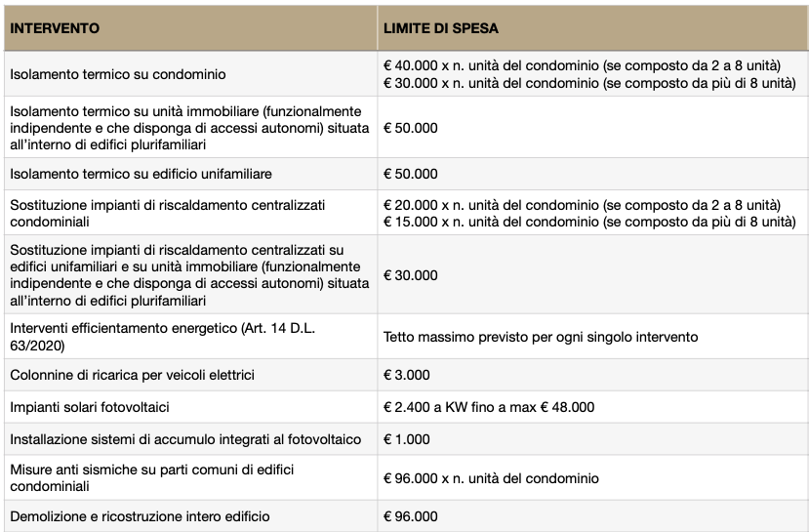Select 'Isolamento termico su edificio unifamiliare' row label
The width and height of the screenshot is (809, 532).
pos(141,174)
